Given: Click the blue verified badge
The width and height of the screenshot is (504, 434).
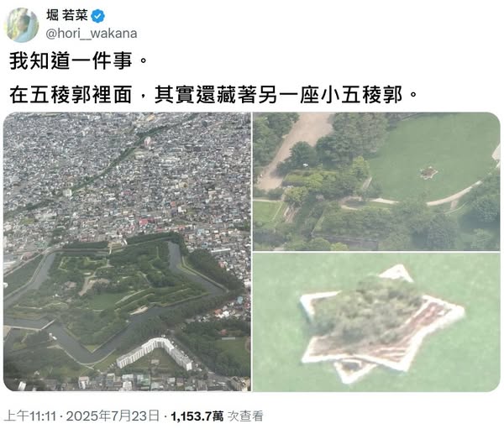Looking at the screenshot, I should coord(97,16).
